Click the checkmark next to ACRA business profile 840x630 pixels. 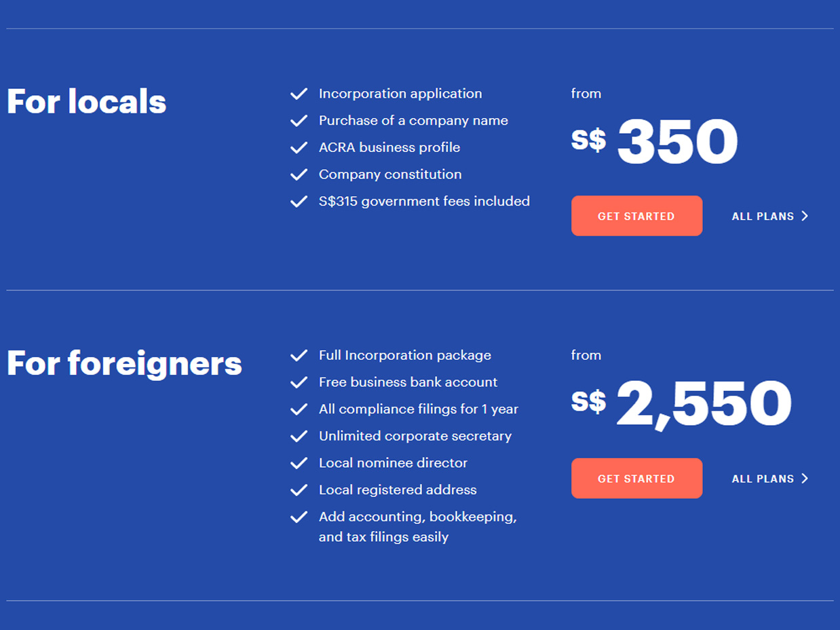pos(299,147)
